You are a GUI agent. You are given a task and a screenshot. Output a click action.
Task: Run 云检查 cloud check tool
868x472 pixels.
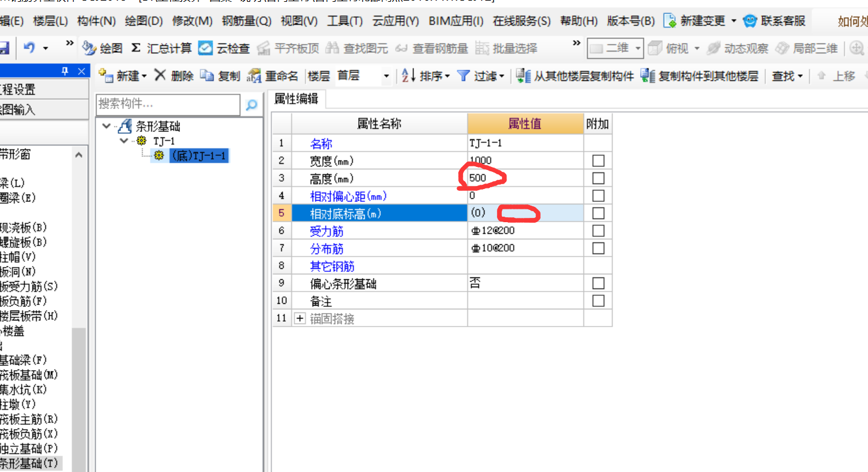point(206,48)
